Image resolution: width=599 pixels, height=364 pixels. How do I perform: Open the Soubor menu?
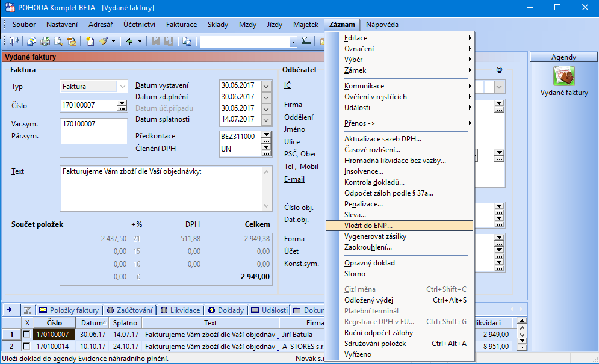[x=23, y=25]
